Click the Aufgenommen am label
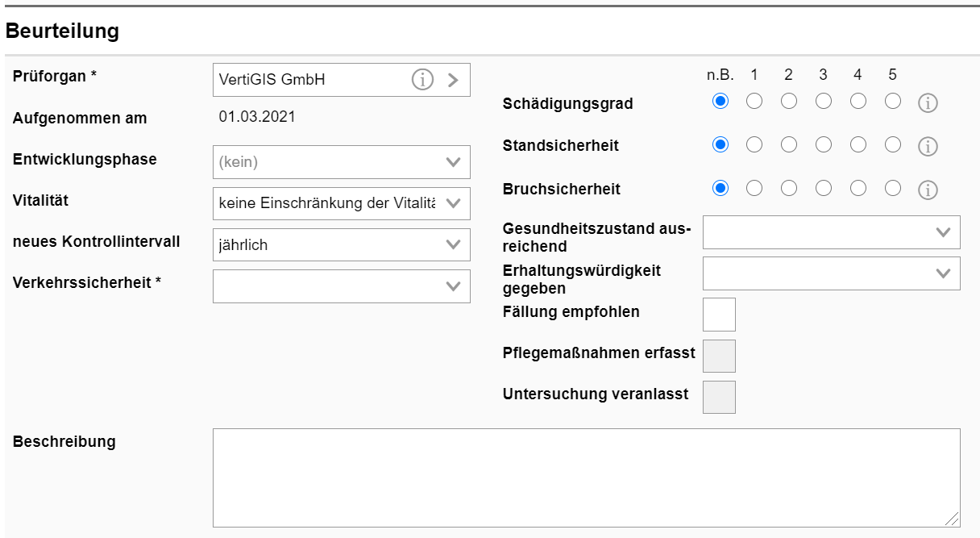The width and height of the screenshot is (980, 538). click(x=80, y=119)
